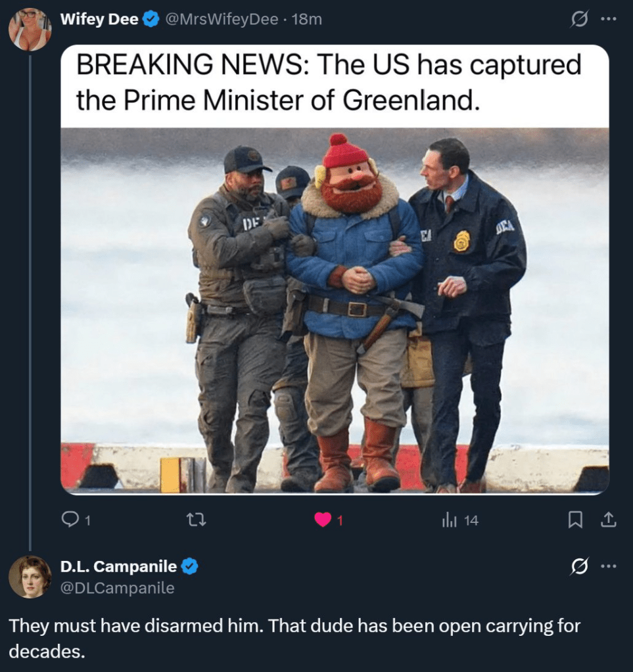
Task: Repost Wifey Dee's tweet
Action: [197, 520]
